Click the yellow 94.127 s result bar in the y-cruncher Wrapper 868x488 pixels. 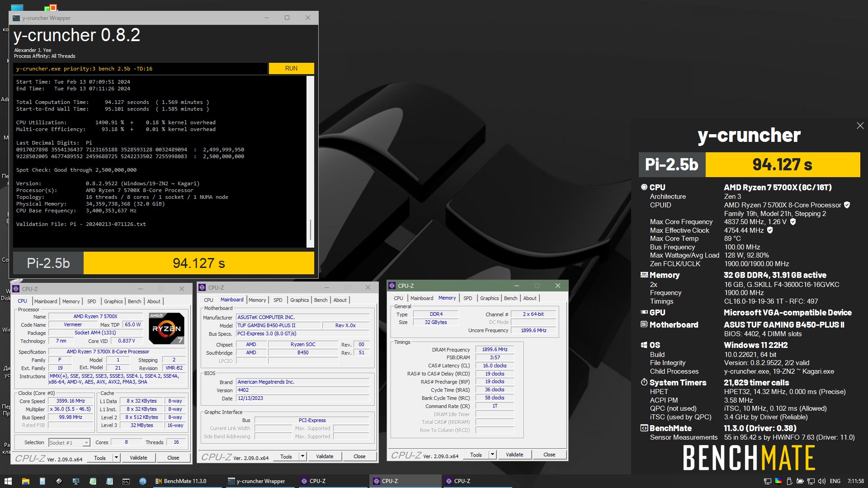(199, 263)
